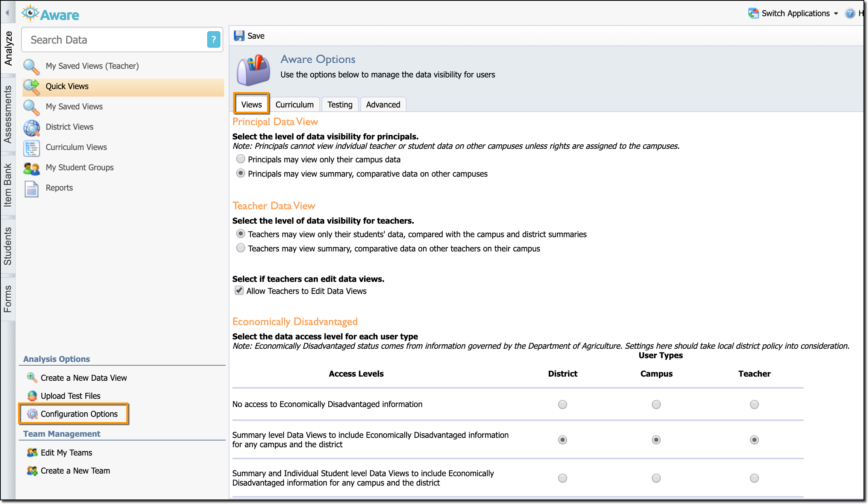868x504 pixels.
Task: Click the Search Data help question icon
Action: click(x=214, y=39)
